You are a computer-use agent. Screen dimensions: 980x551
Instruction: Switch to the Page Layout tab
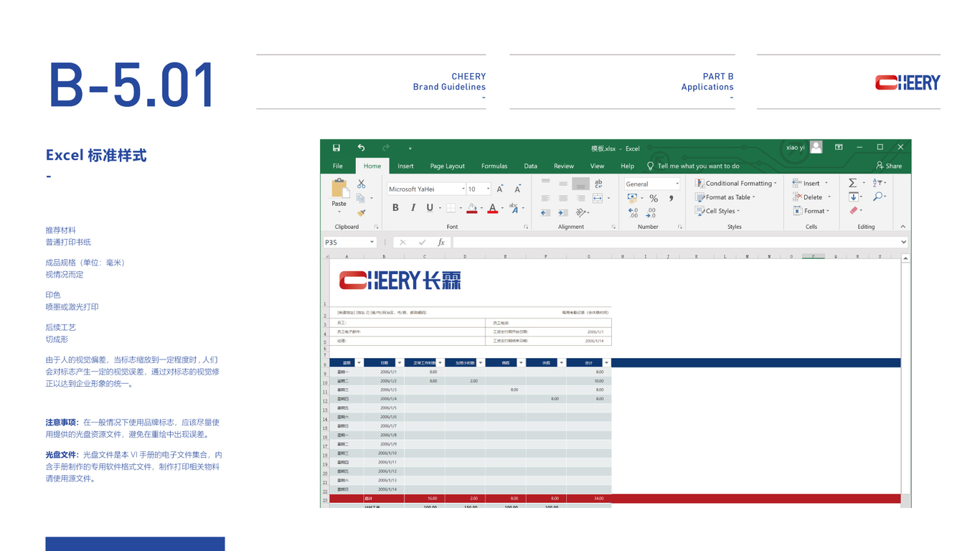pos(448,166)
